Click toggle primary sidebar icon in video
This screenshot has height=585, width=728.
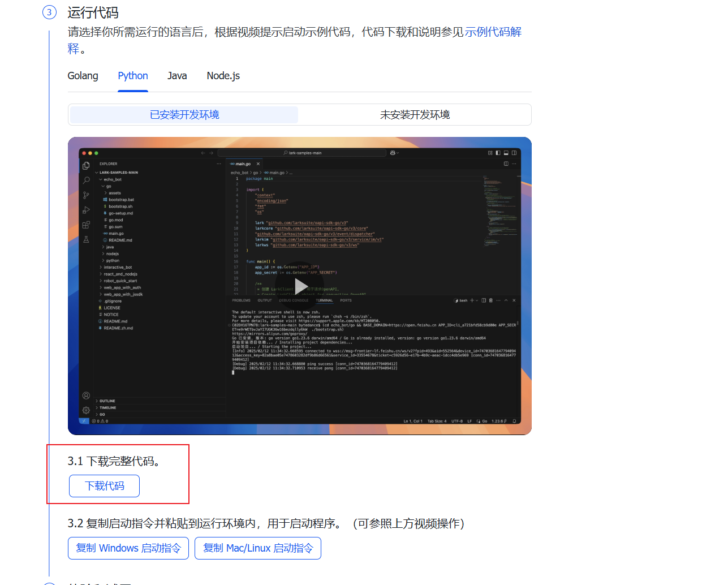[x=498, y=153]
